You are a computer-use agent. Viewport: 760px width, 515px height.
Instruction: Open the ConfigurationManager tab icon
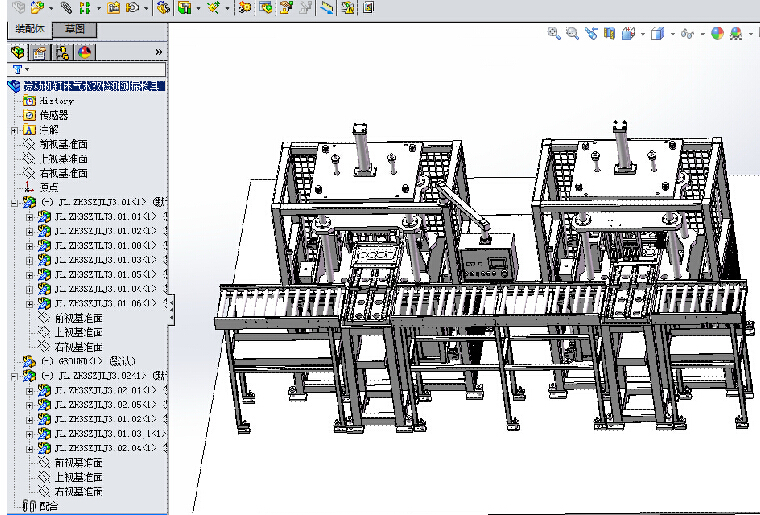(62, 51)
